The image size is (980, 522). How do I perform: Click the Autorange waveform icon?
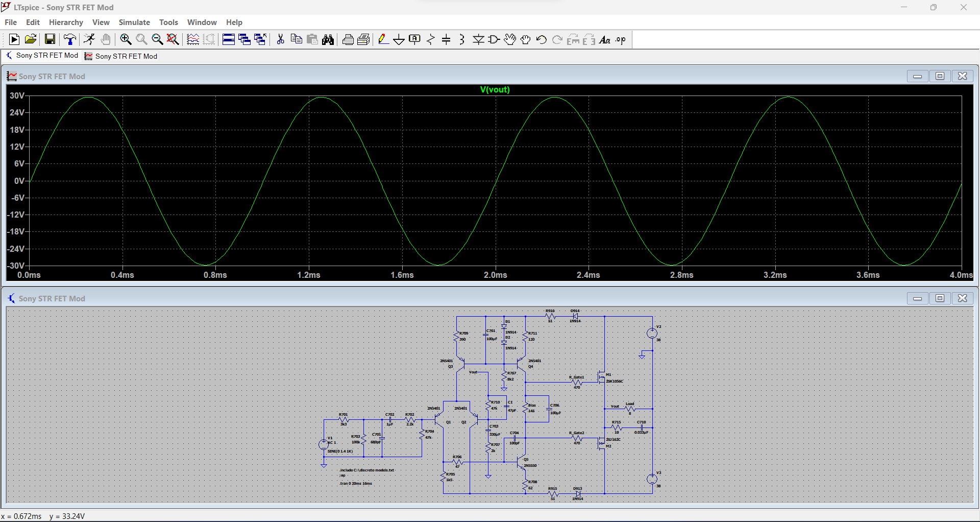point(193,39)
